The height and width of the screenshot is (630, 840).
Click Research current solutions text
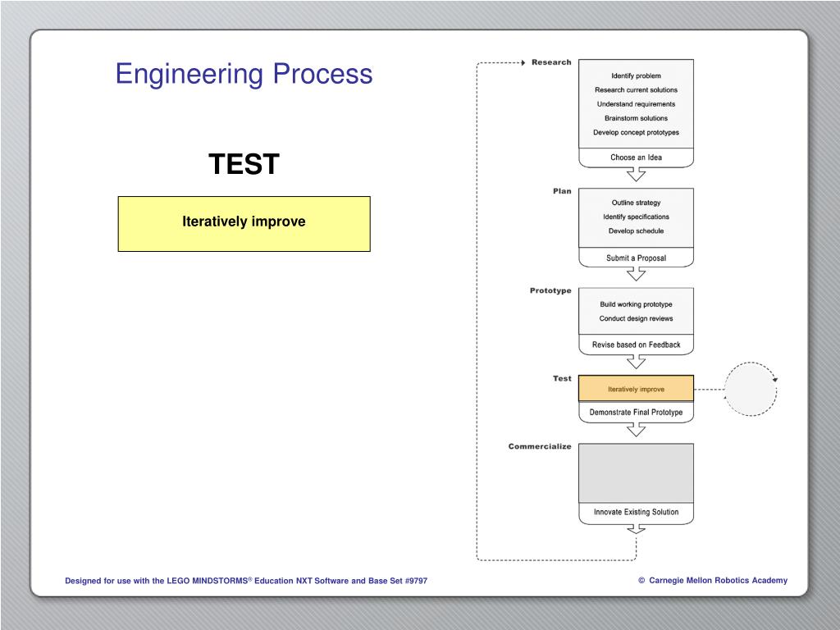click(x=636, y=90)
